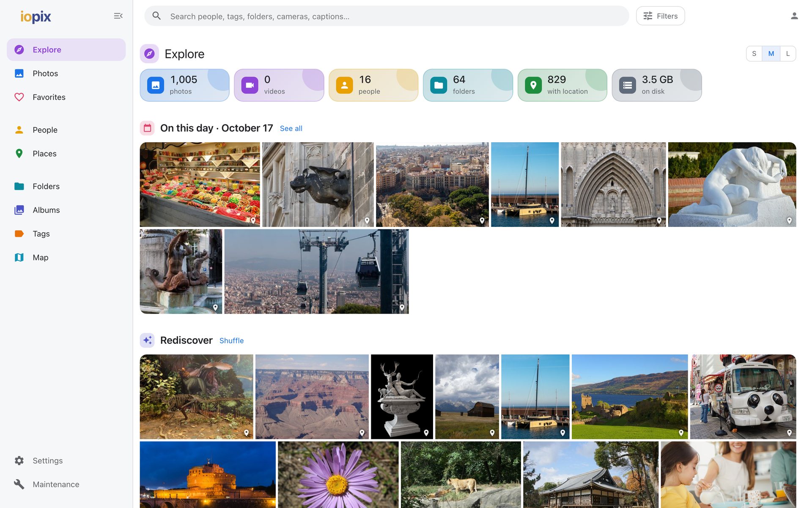
Task: Click the calendar icon beside On this day
Action: (147, 128)
